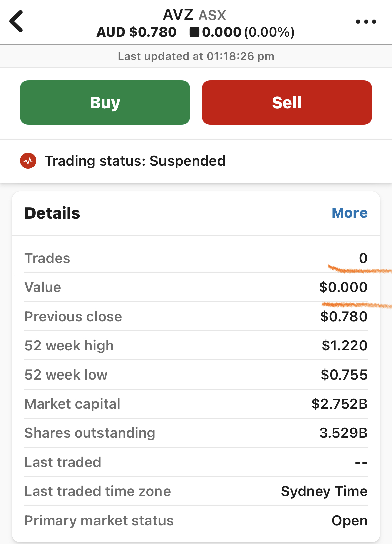Tap the red trading status pulse icon
Screen dimensions: 392x544
(28, 161)
